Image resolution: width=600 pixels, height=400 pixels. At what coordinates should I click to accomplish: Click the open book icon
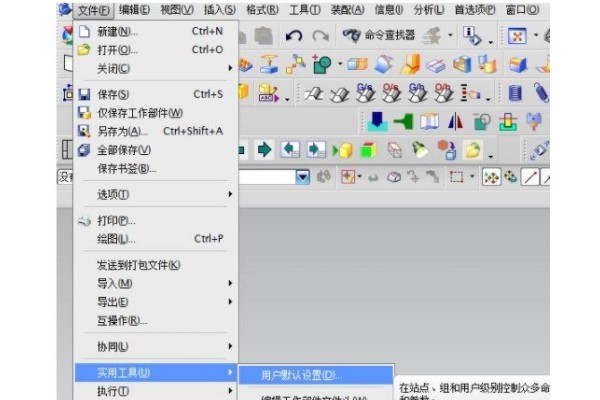(x=429, y=122)
